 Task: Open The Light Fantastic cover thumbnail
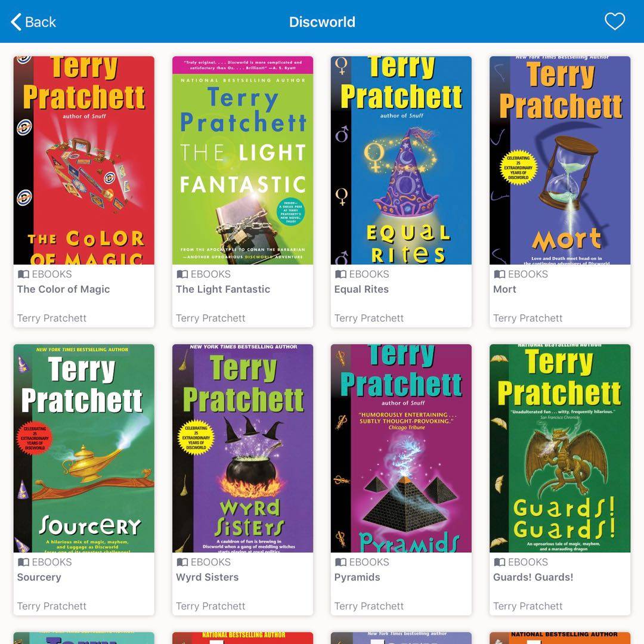(x=243, y=160)
